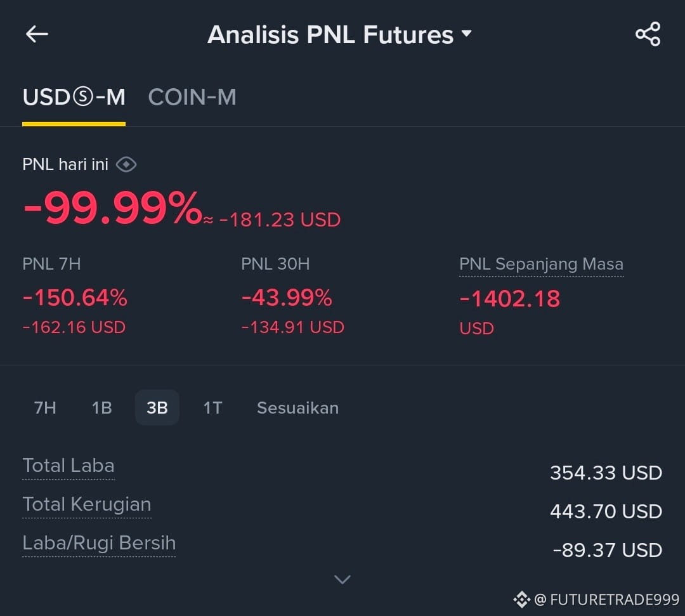The width and height of the screenshot is (685, 616).
Task: Click the Binance logo watermark
Action: (521, 600)
